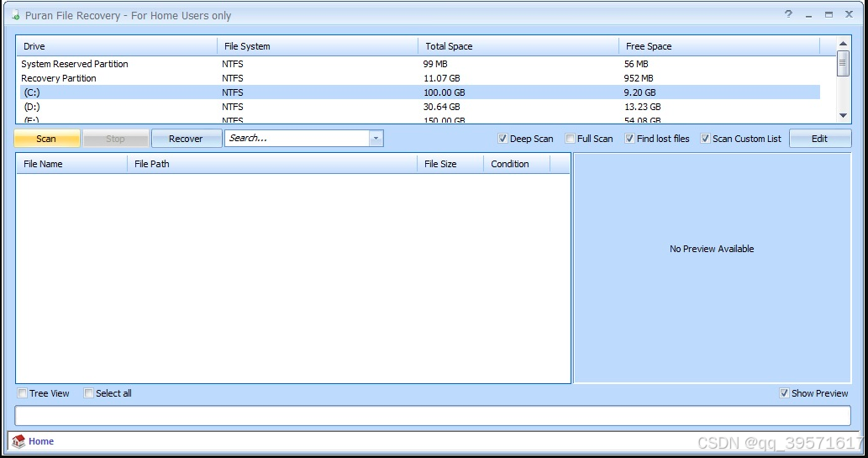
Task: Maximize the Puran File Recovery window
Action: coord(829,15)
